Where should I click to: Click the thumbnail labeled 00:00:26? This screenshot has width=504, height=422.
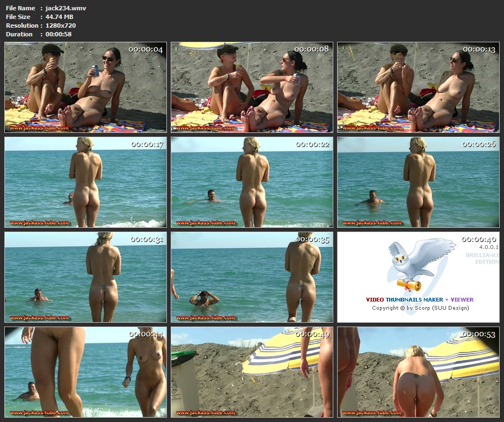[418, 182]
